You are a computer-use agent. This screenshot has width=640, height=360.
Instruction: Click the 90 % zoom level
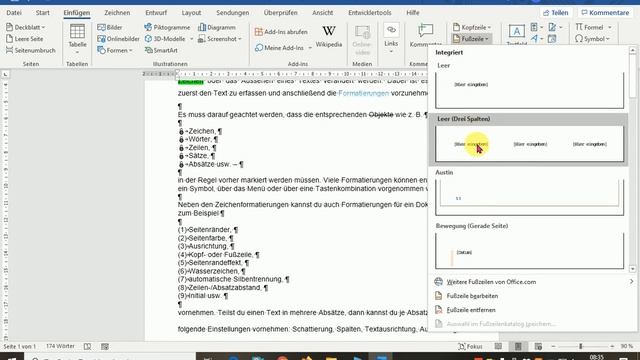(x=627, y=347)
